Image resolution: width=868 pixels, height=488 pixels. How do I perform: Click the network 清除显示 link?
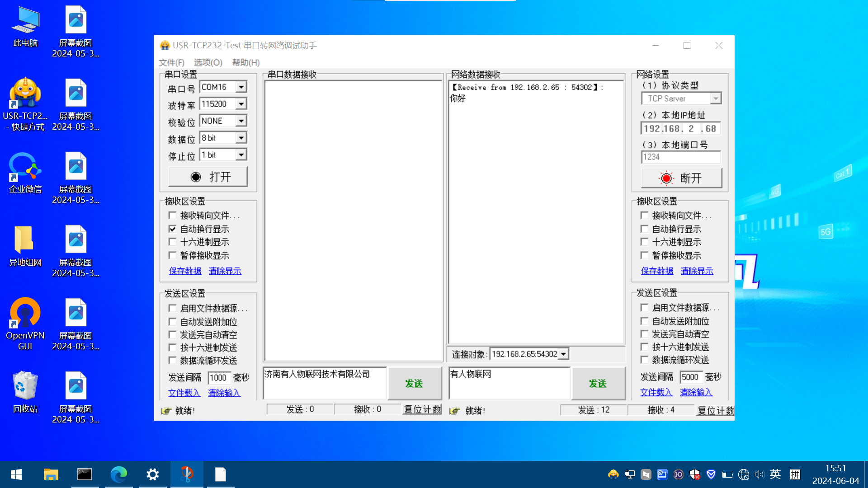[697, 271]
